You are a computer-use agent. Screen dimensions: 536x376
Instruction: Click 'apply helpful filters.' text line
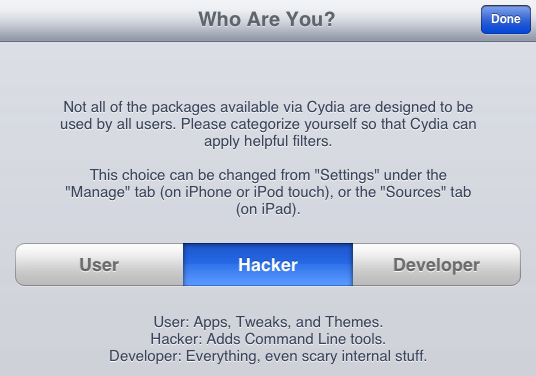(x=268, y=141)
